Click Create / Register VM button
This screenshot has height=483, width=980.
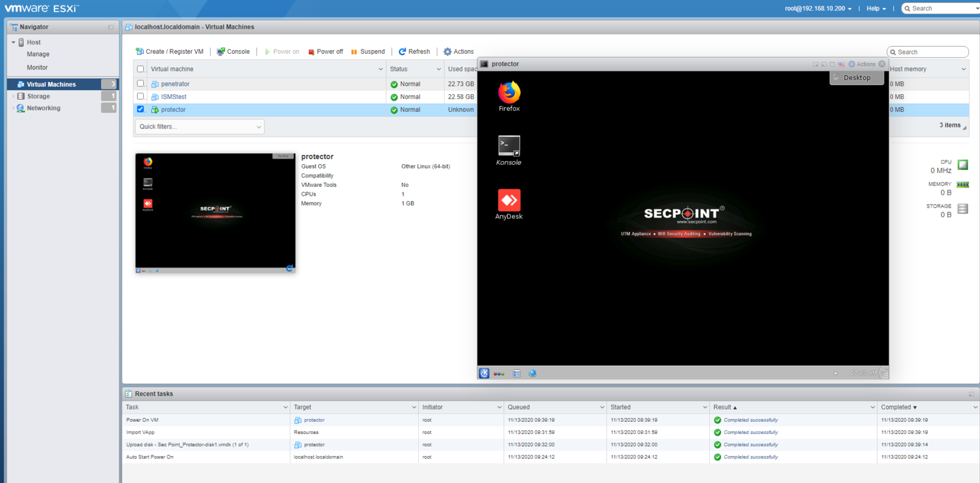point(170,52)
